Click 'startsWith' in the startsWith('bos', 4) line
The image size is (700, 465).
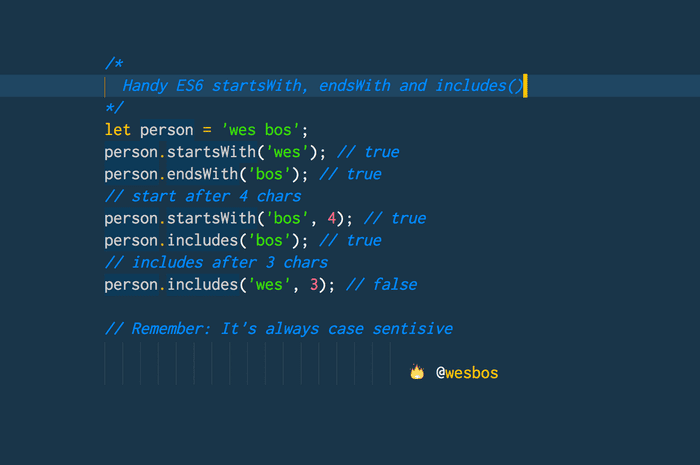[211, 218]
